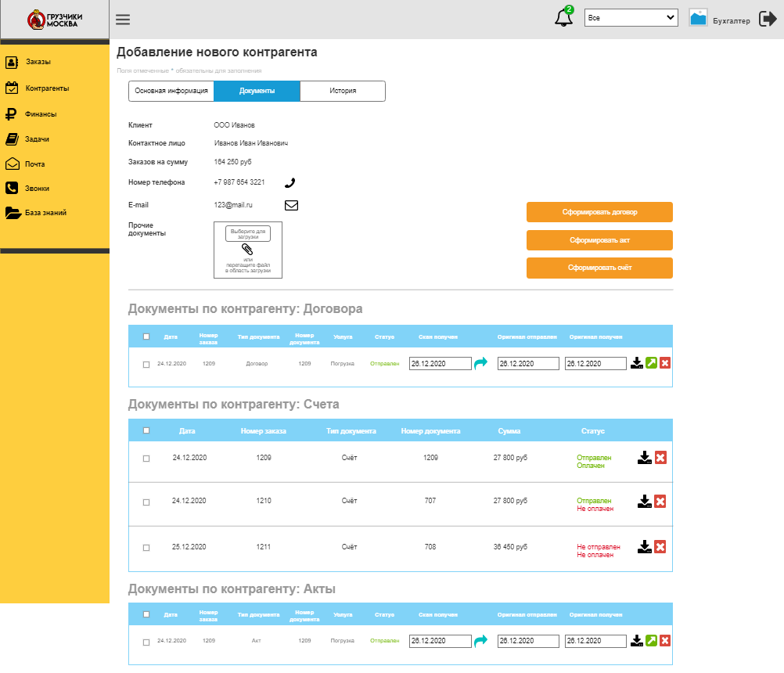The width and height of the screenshot is (784, 673).
Task: Click the file upload drop area
Action: coord(248,250)
